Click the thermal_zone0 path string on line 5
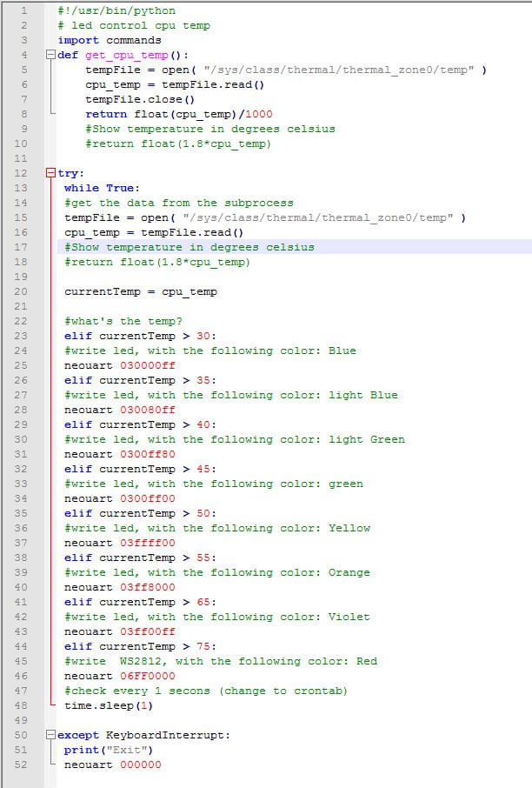 pyautogui.click(x=339, y=70)
